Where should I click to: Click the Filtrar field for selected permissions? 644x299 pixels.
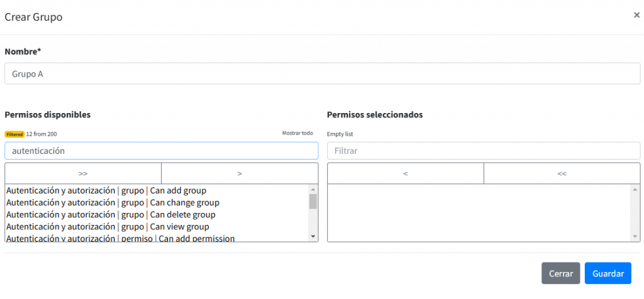[x=483, y=151]
